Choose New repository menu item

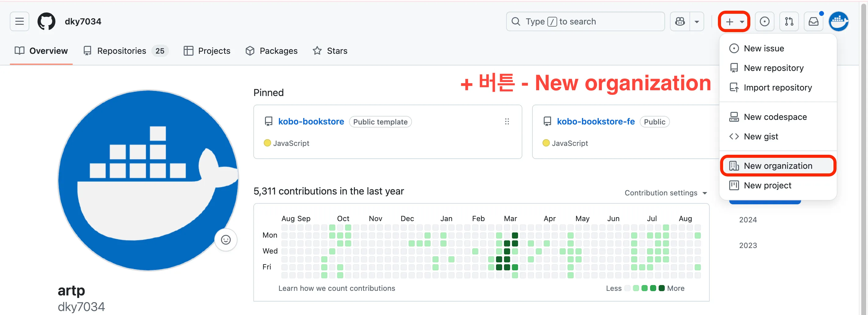[x=773, y=68]
